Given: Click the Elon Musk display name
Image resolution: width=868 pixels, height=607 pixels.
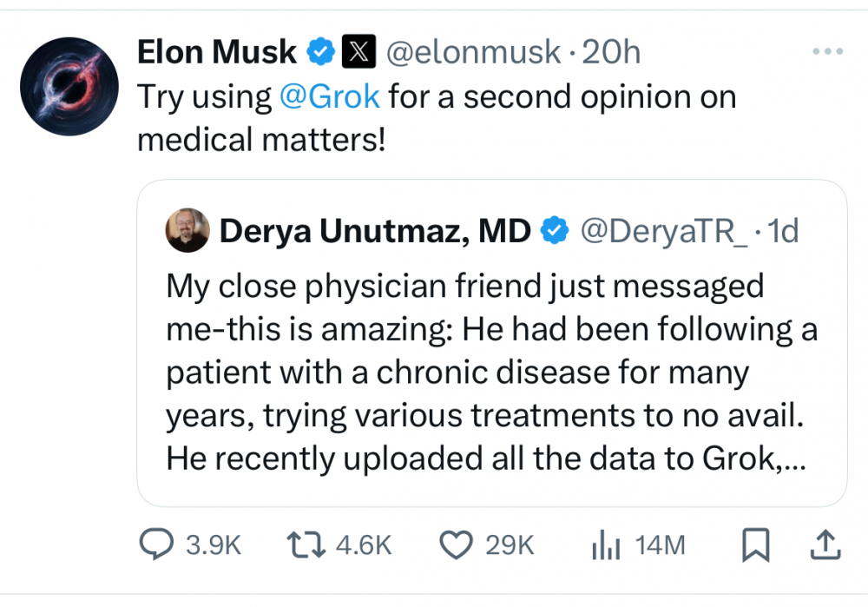Looking at the screenshot, I should click(x=217, y=53).
